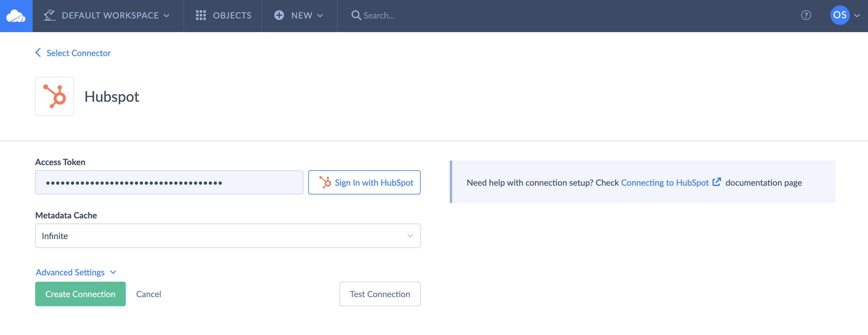
Task: Click external link icon after Connecting to HubSpot
Action: tap(716, 182)
